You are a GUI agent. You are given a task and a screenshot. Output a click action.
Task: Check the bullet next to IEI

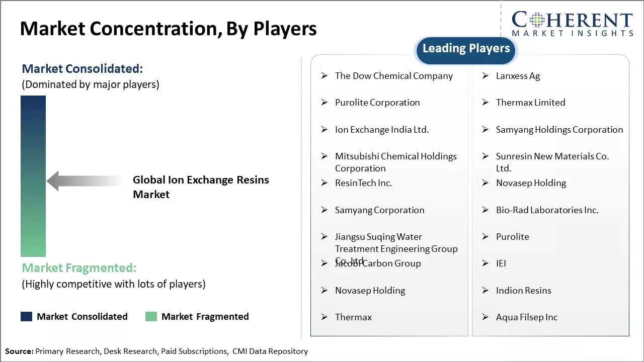pos(485,263)
